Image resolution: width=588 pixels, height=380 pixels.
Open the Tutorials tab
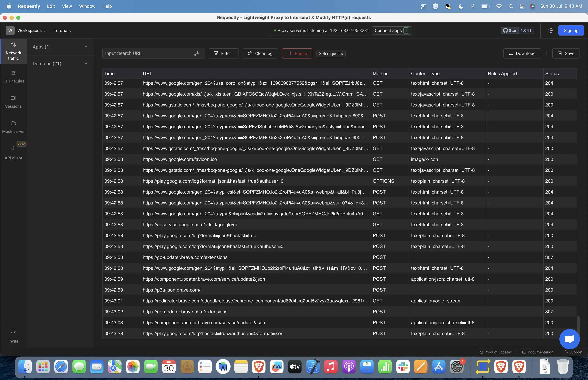(62, 30)
